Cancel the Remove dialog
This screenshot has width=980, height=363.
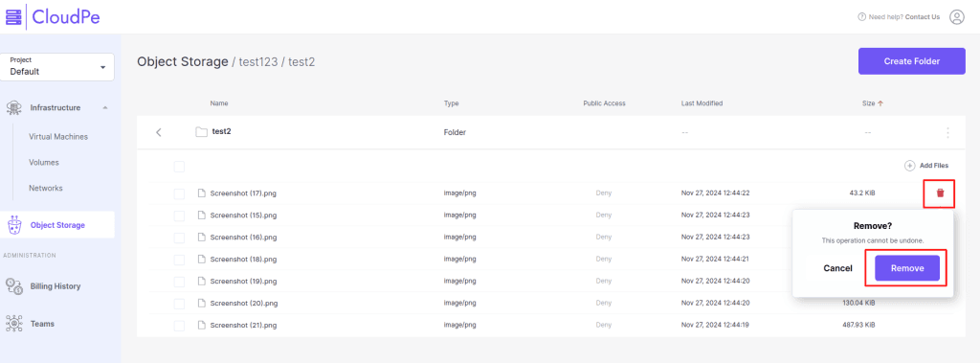pos(837,268)
